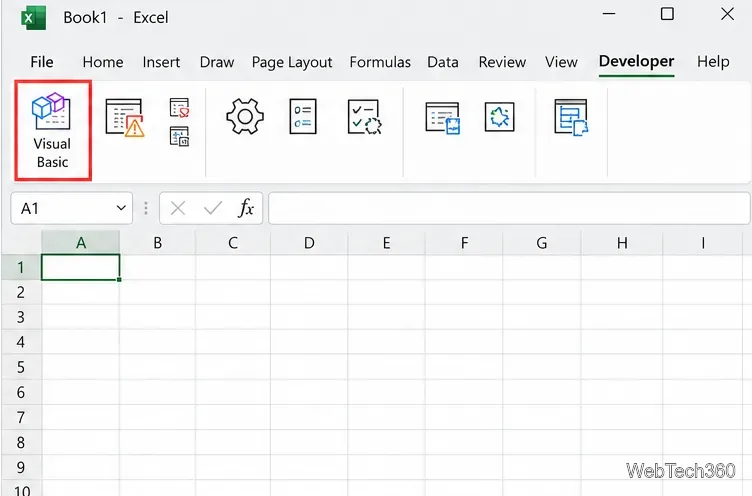
Task: Expand the Name Box dropdown arrow
Action: coord(121,208)
